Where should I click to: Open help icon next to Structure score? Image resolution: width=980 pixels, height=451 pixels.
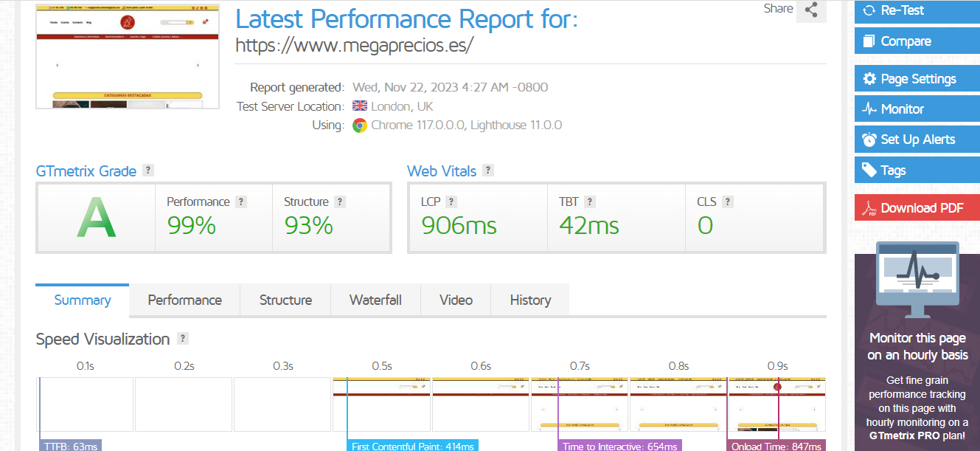(x=339, y=202)
